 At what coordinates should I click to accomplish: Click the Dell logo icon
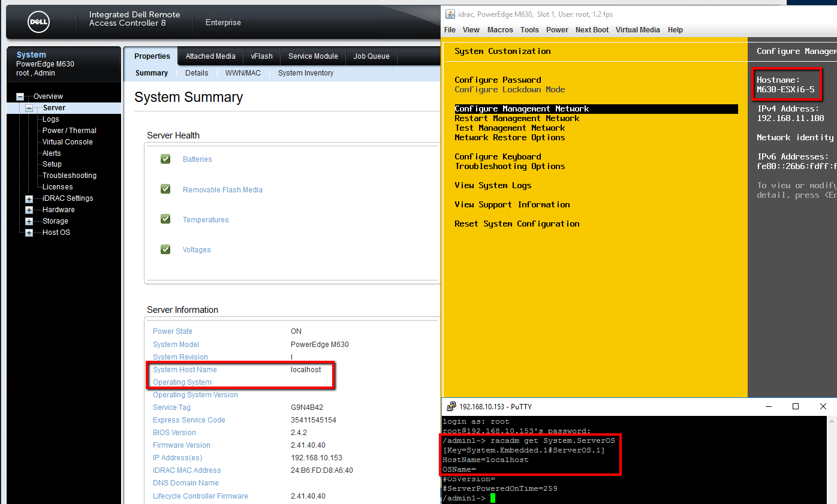coord(38,22)
